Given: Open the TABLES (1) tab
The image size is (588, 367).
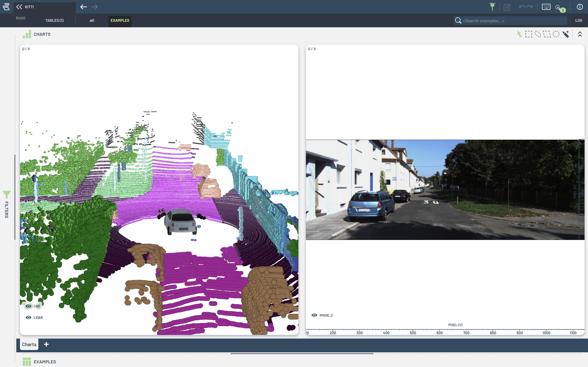Looking at the screenshot, I should tap(54, 20).
